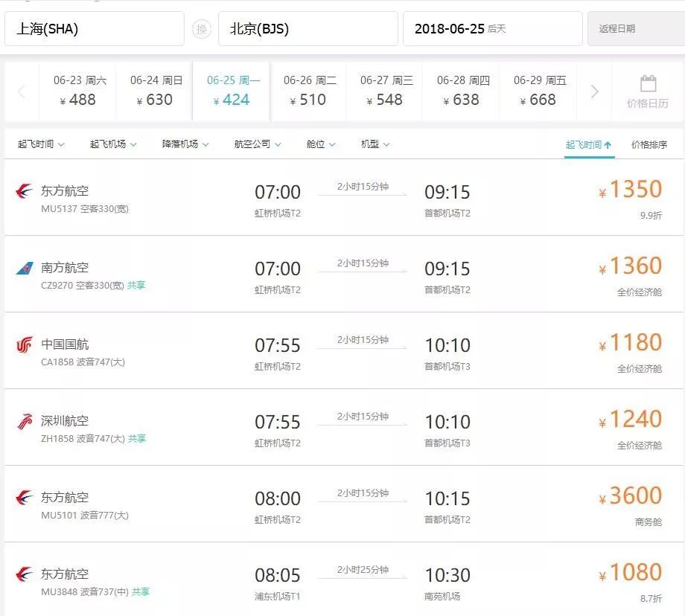
Task: Click the swap cities icon
Action: pos(201,29)
